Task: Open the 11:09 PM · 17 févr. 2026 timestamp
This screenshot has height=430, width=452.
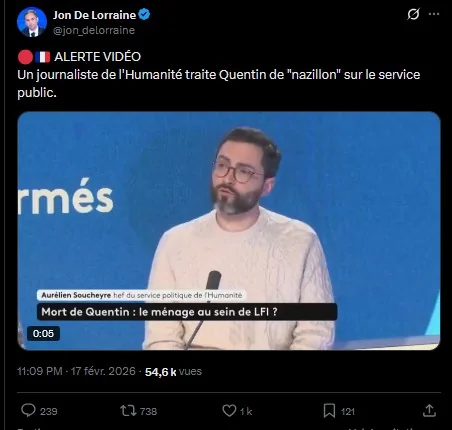Action: [76, 371]
